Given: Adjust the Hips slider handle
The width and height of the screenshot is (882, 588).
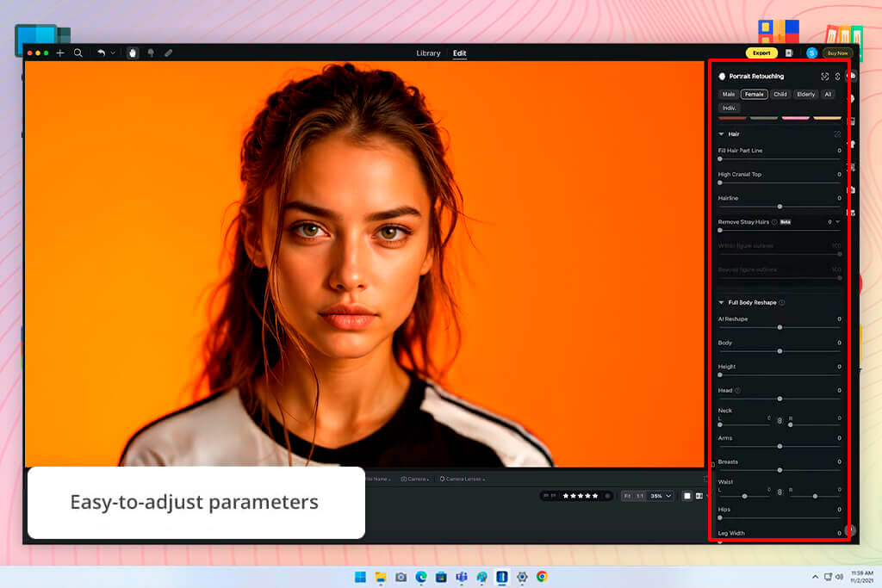Looking at the screenshot, I should [720, 517].
